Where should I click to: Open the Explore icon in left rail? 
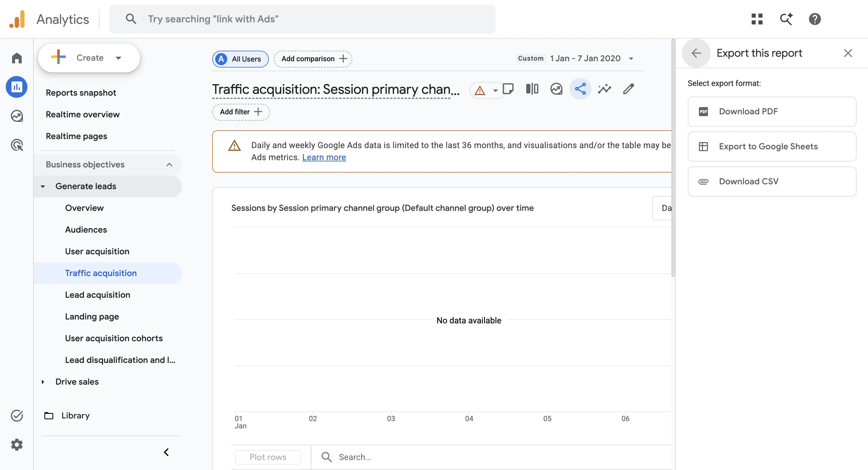click(17, 116)
